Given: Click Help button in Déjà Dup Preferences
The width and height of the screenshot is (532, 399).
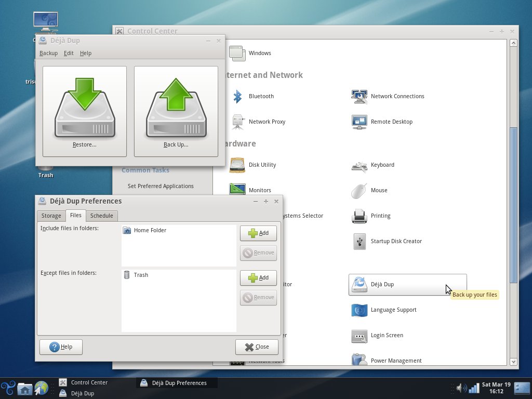Looking at the screenshot, I should pos(61,347).
